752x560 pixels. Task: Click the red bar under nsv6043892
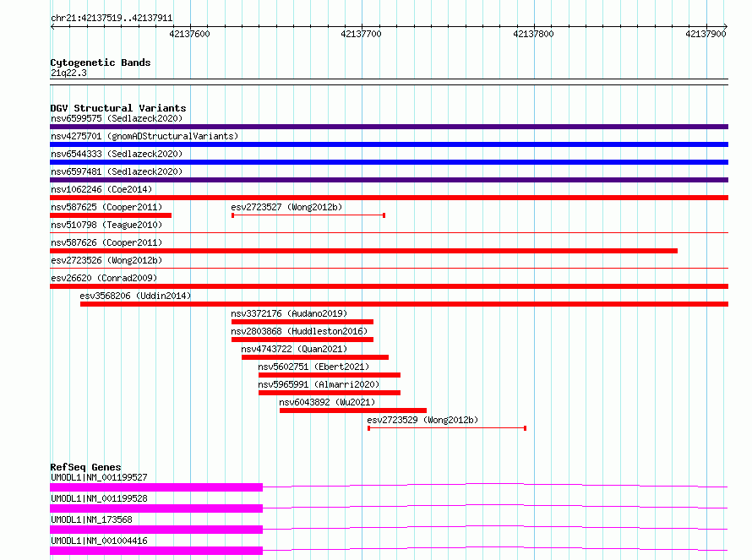(353, 410)
